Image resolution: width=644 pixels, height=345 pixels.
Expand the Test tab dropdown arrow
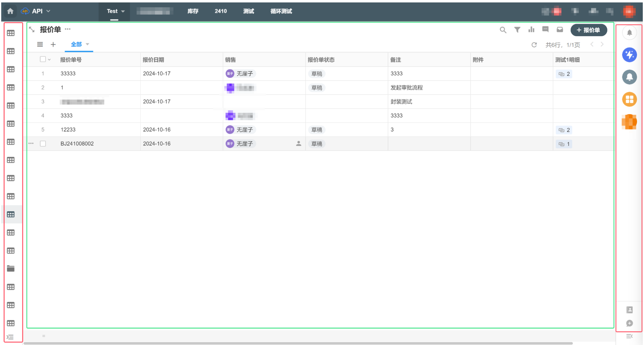(123, 11)
